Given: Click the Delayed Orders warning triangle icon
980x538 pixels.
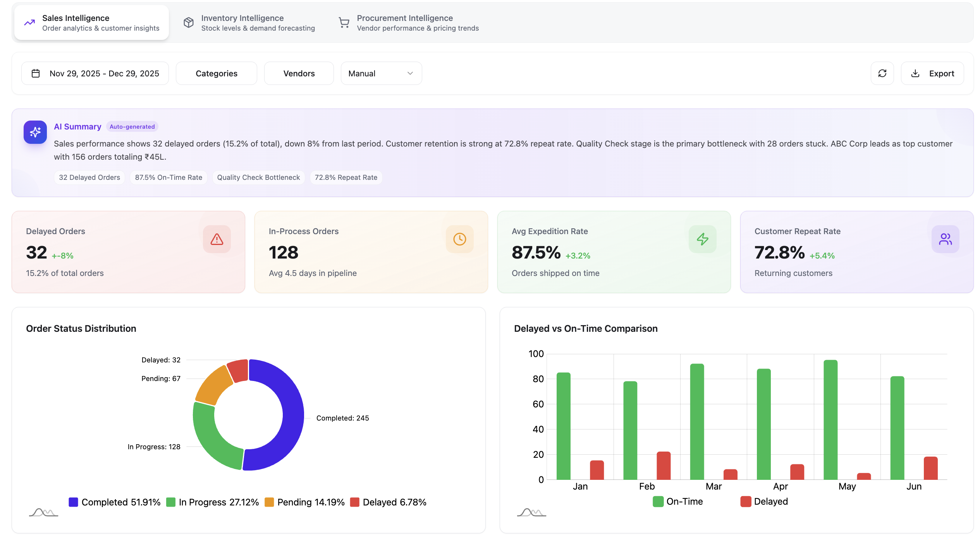Looking at the screenshot, I should (x=217, y=239).
